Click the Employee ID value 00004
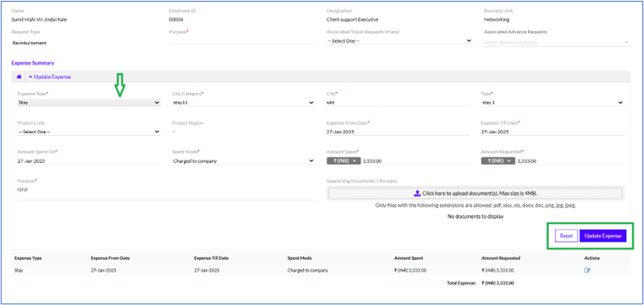Image resolution: width=644 pixels, height=305 pixels. pos(176,20)
